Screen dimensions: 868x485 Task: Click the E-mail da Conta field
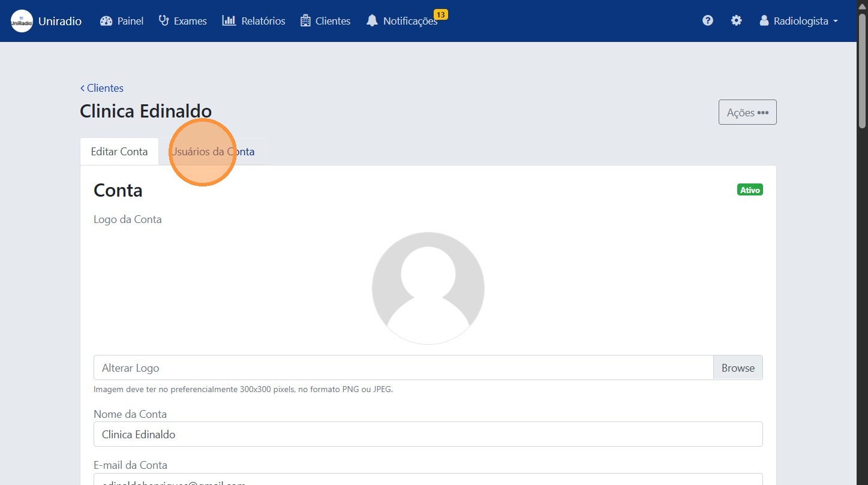pyautogui.click(x=428, y=479)
